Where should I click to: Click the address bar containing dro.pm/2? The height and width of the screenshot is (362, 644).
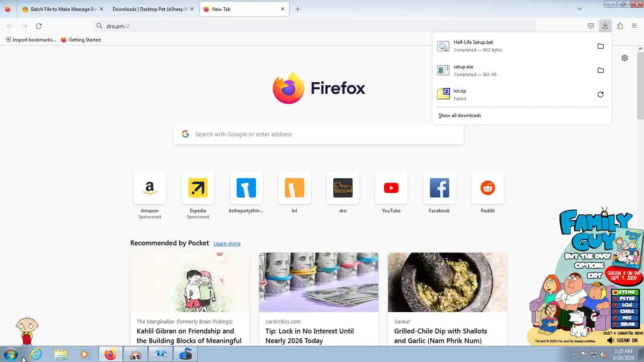(314, 26)
